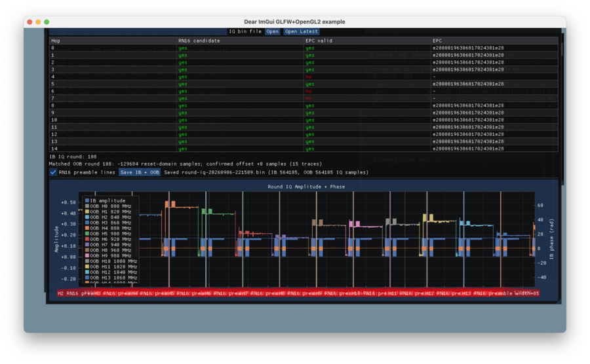Click the +0.50 tick on Amplitude axis
Viewport: 590px width, 364px height.
(68, 202)
